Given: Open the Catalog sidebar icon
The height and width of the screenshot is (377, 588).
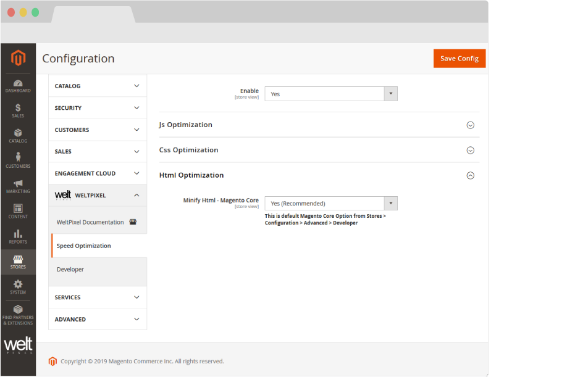Looking at the screenshot, I should pyautogui.click(x=18, y=134).
